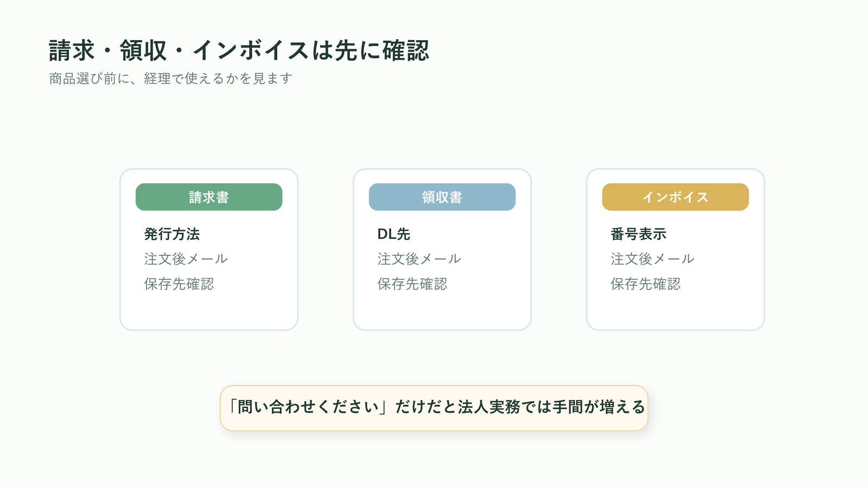Click 注文後メール in the 領収書 card
Screen dimensions: 868x488
(419, 259)
